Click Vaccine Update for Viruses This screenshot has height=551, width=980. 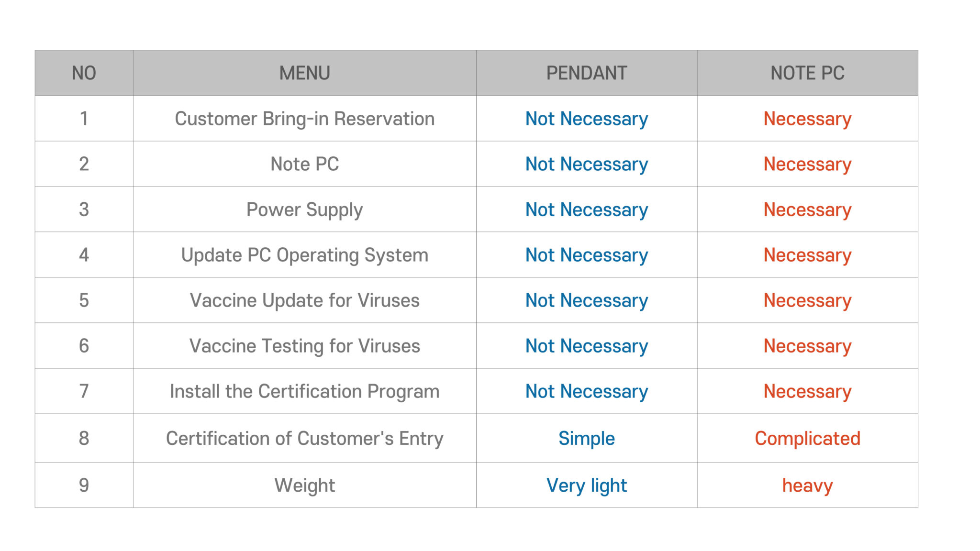305,300
